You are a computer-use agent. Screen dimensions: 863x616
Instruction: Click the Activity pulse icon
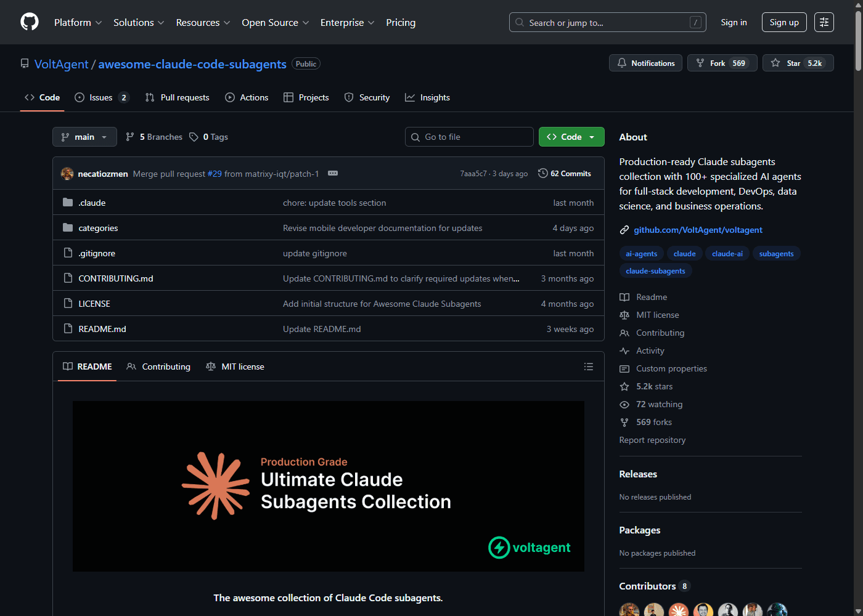624,351
